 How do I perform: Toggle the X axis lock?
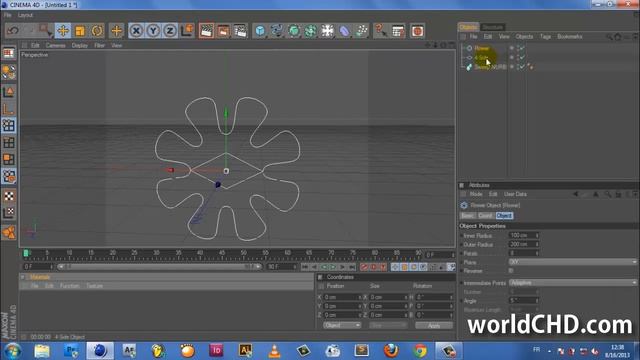[x=136, y=31]
